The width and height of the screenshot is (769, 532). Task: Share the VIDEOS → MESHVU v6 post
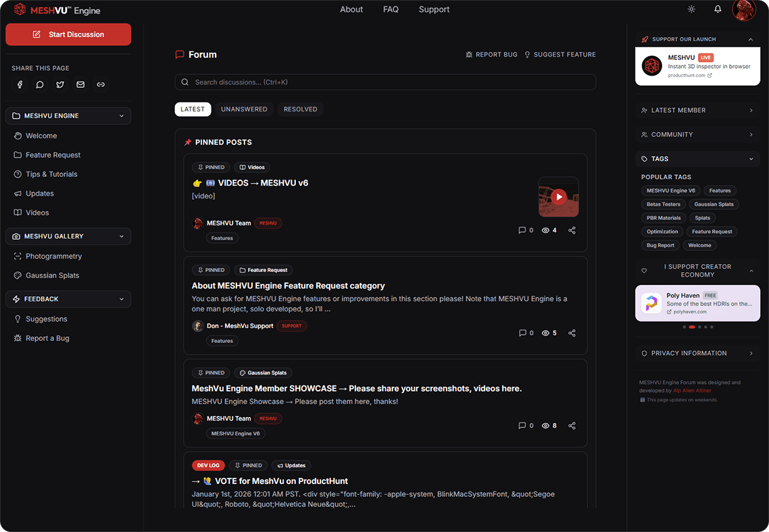[572, 230]
